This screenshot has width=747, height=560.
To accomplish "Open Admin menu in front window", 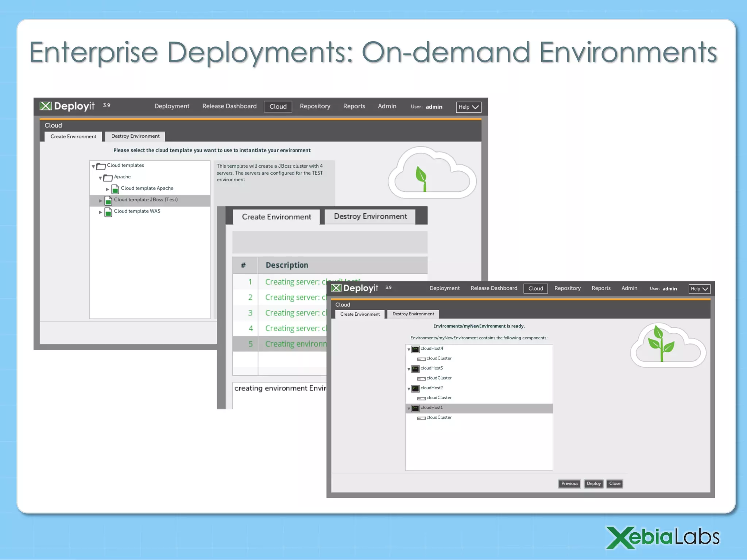I will pyautogui.click(x=630, y=288).
